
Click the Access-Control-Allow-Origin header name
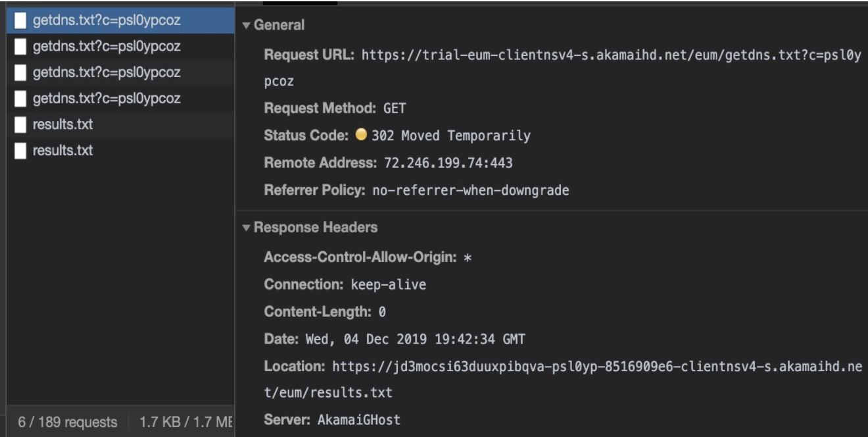[360, 258]
